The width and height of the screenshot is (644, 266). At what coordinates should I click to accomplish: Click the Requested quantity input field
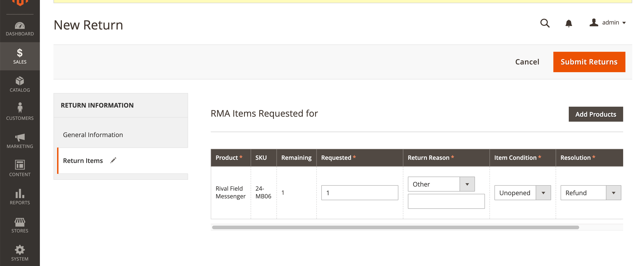(x=359, y=193)
